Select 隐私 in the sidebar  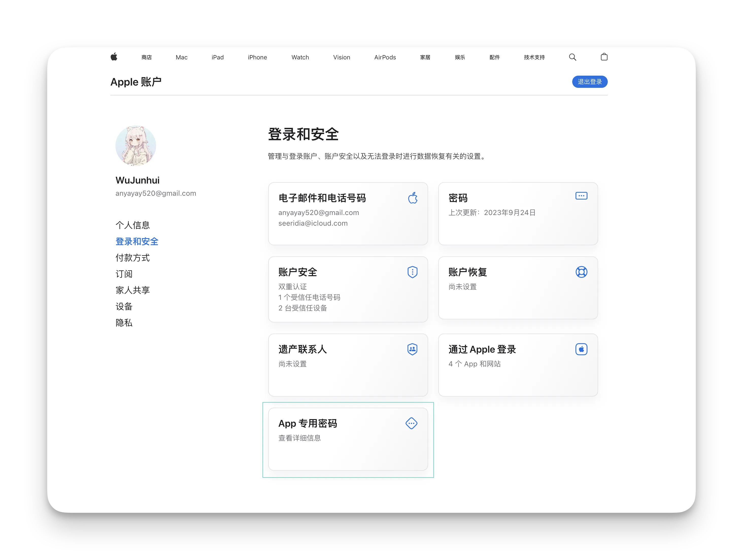tap(124, 323)
